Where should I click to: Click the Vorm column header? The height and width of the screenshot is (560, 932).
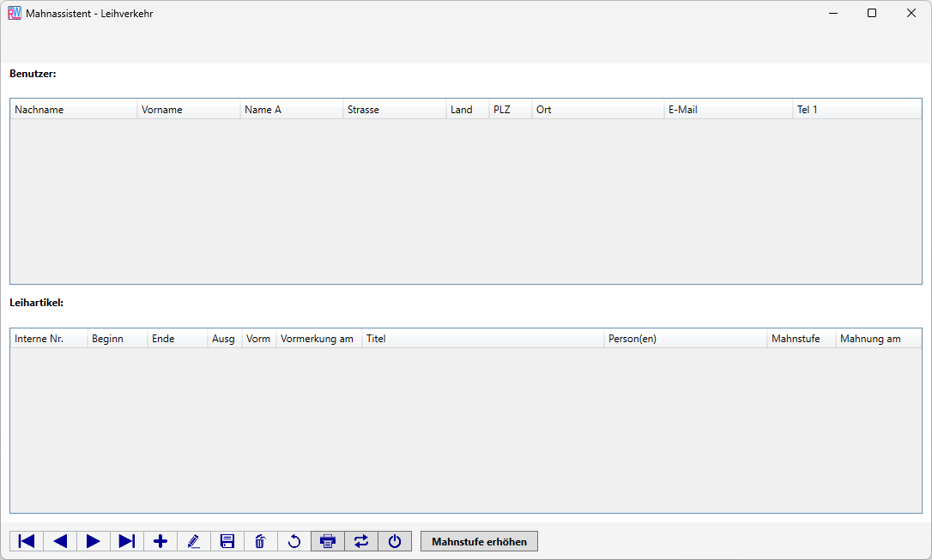[259, 339]
